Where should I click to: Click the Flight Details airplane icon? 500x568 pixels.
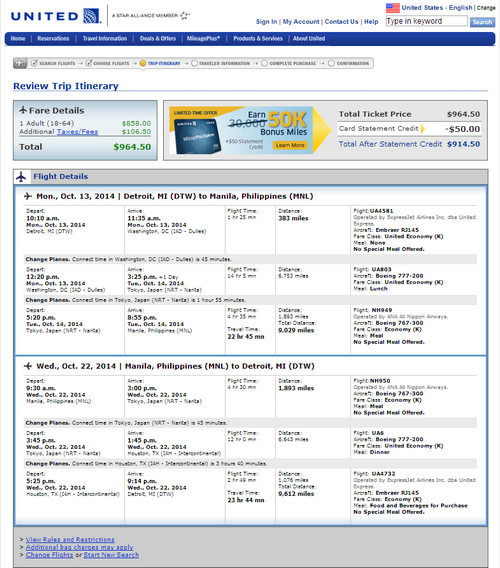[x=21, y=177]
